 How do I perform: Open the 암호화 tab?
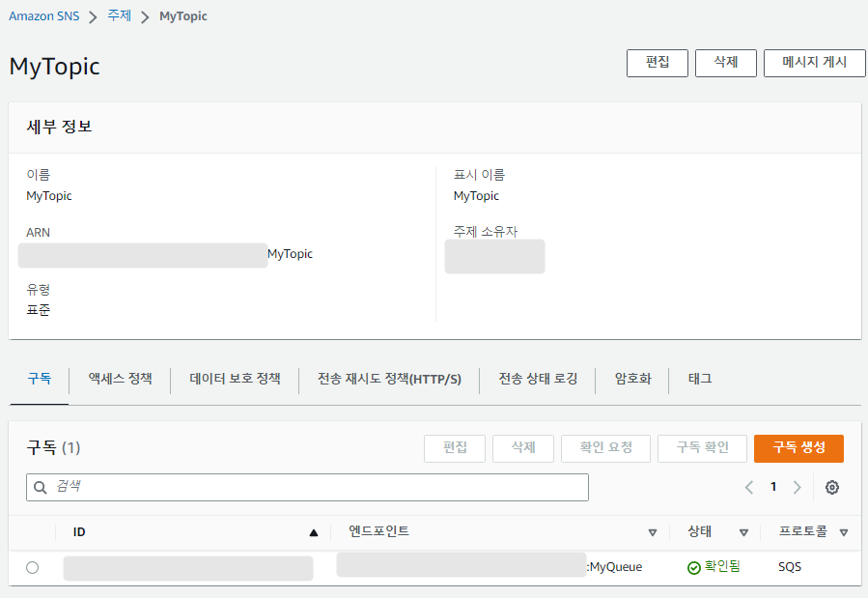632,379
